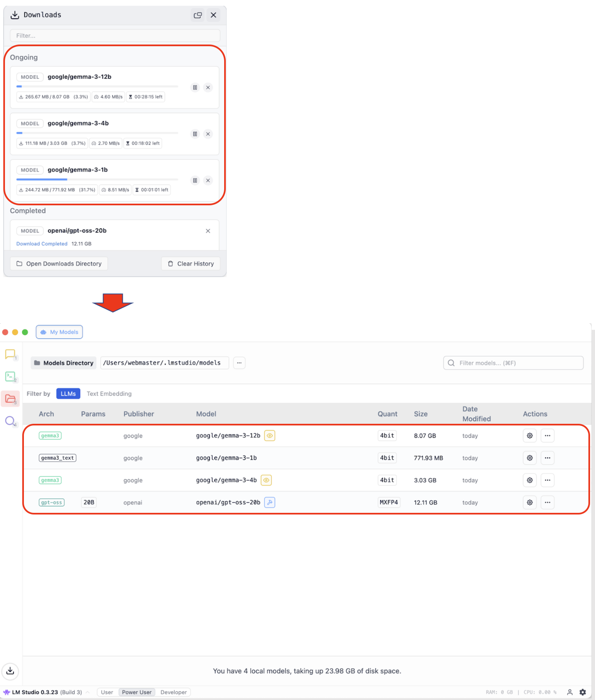Click the gemma3_text arch tag

58,458
